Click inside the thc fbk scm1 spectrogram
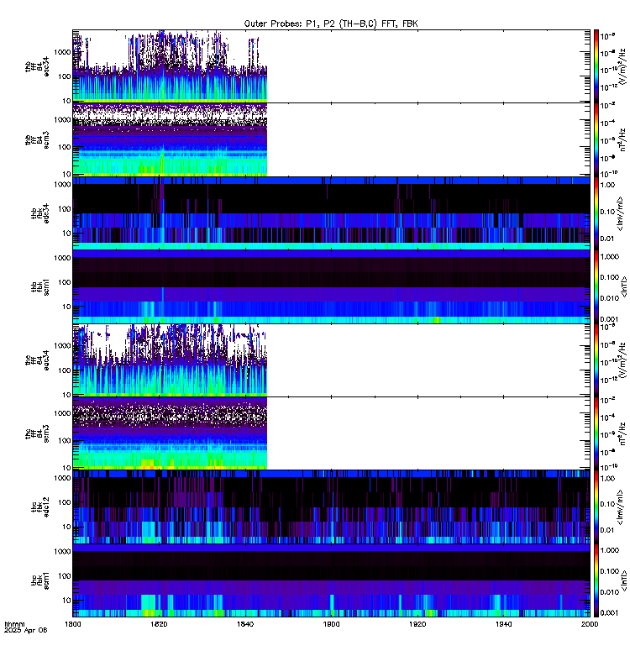This screenshot has height=672, width=630. tap(331, 580)
